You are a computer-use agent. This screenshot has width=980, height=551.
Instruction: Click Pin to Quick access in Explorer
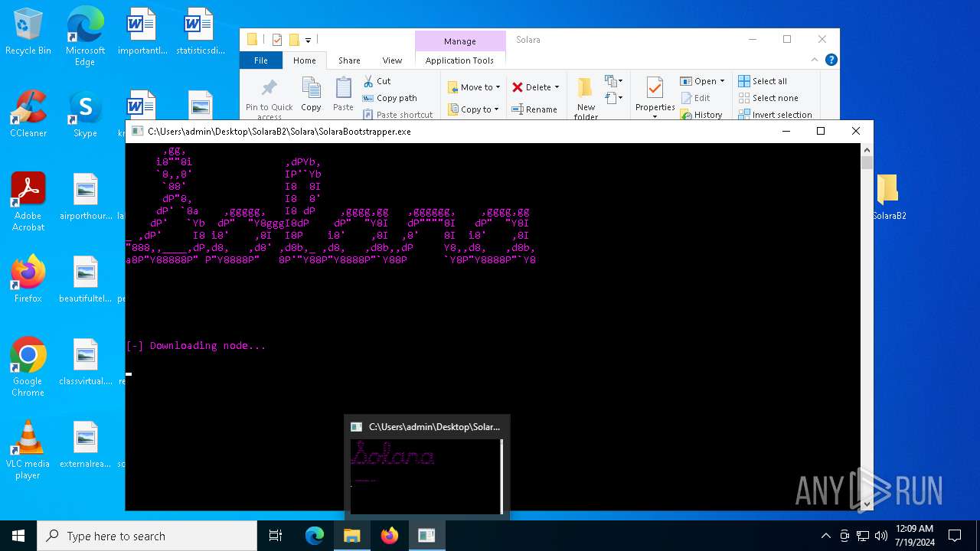(269, 98)
